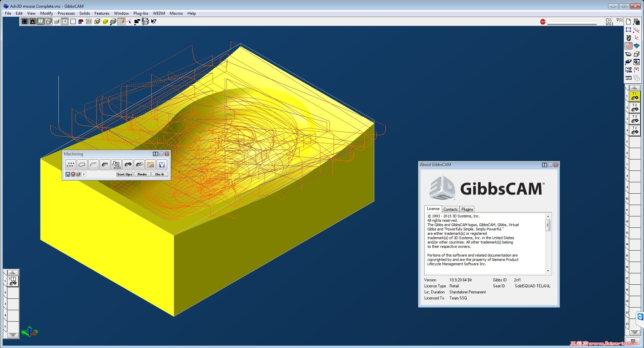Toggle the beige shaded render mode icon
Image resolution: width=644 pixels, height=348 pixels.
(x=121, y=21)
